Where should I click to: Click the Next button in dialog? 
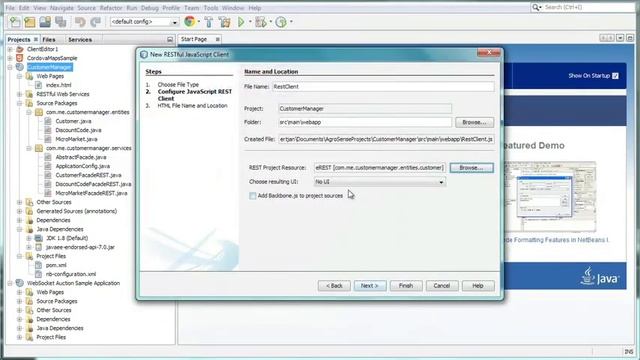click(x=370, y=286)
